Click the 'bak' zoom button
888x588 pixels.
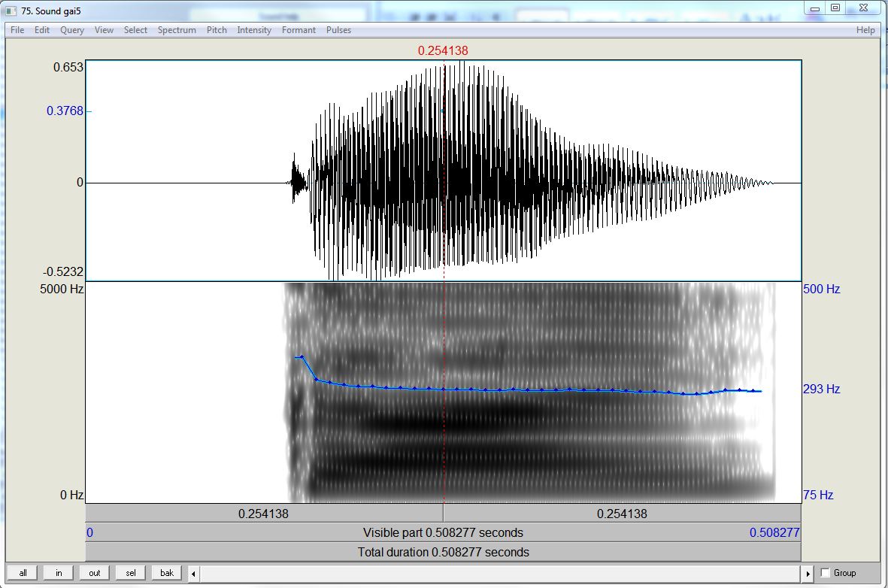pyautogui.click(x=166, y=573)
